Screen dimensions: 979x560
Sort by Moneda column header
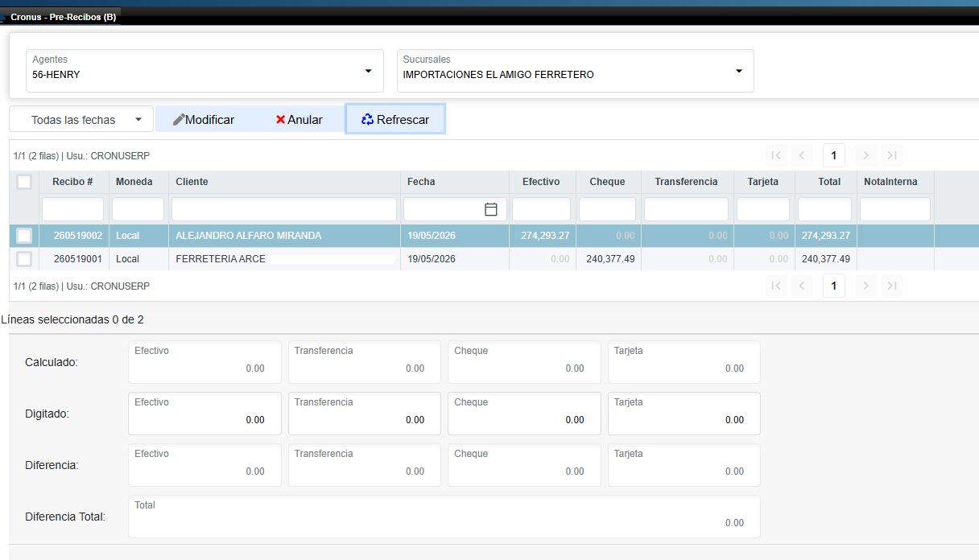click(x=138, y=182)
